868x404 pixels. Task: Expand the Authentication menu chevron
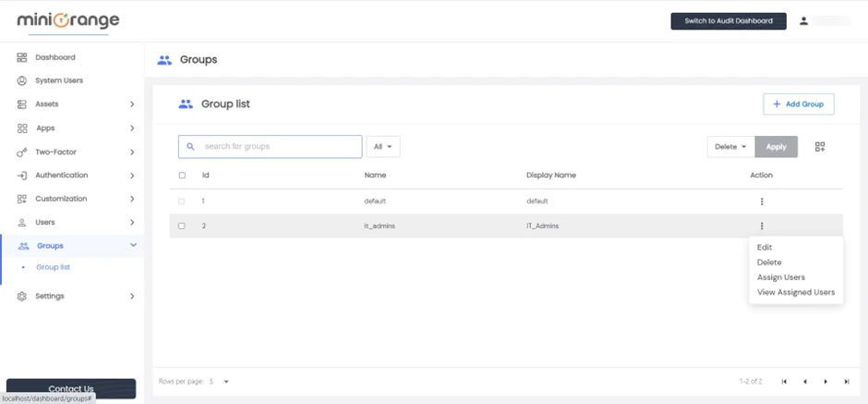(x=132, y=176)
